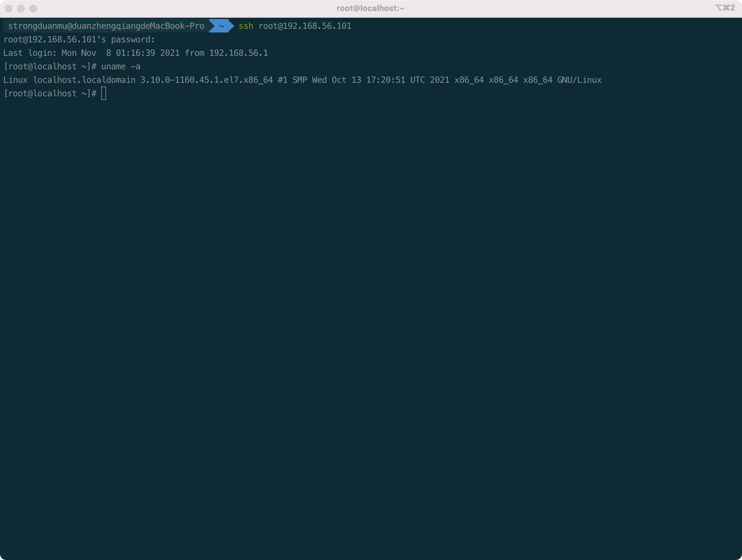Click the zoom window button
This screenshot has width=742, height=560.
pyautogui.click(x=33, y=9)
